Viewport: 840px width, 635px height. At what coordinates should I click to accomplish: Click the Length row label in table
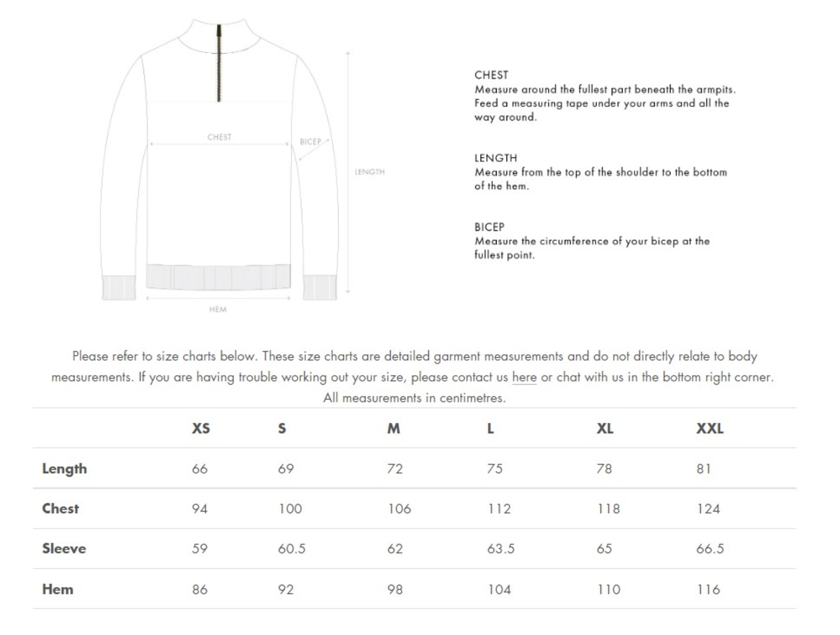pos(65,469)
